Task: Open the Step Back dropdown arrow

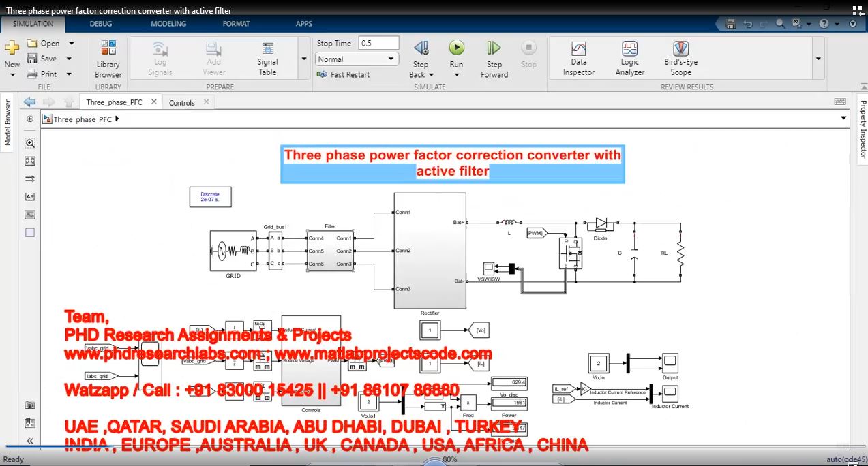Action: [430, 74]
